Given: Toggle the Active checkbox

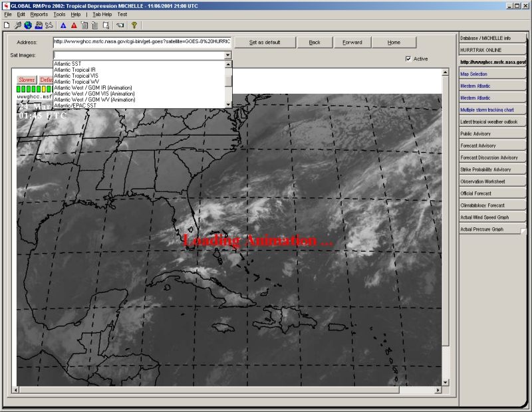Looking at the screenshot, I should [408, 59].
